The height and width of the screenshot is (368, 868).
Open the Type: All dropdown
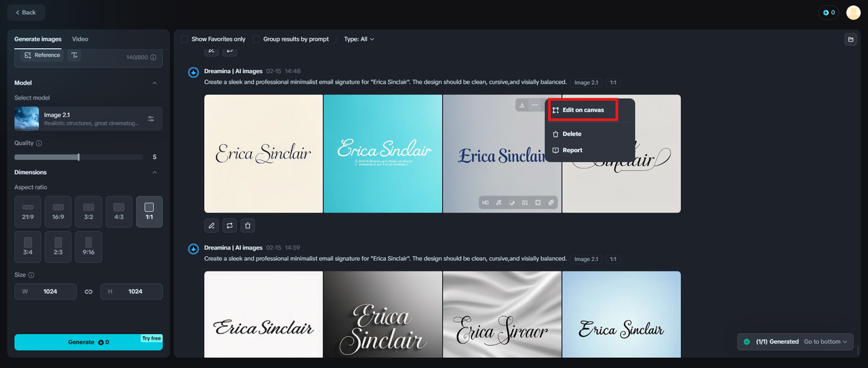pyautogui.click(x=359, y=39)
